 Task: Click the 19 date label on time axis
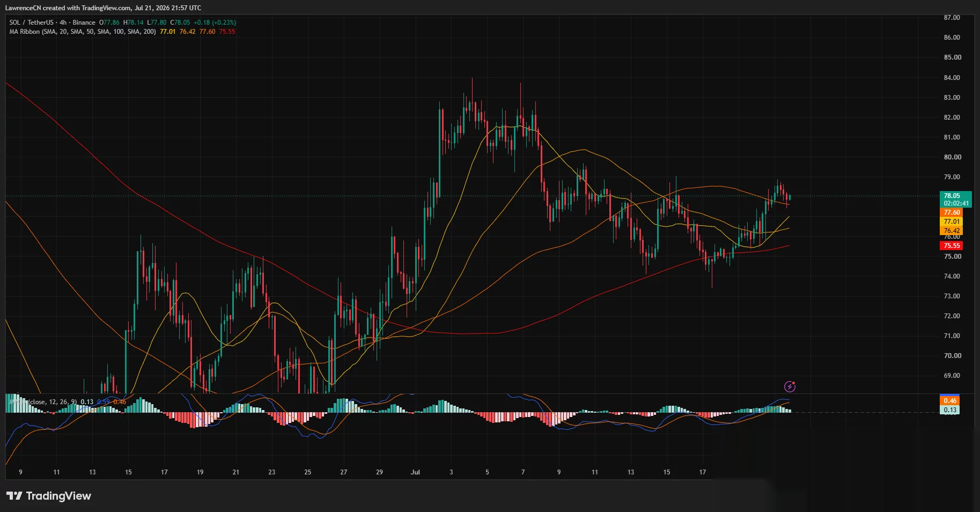(200, 472)
